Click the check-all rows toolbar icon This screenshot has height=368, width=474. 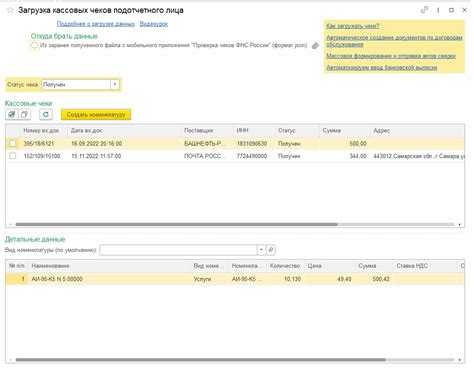12,115
